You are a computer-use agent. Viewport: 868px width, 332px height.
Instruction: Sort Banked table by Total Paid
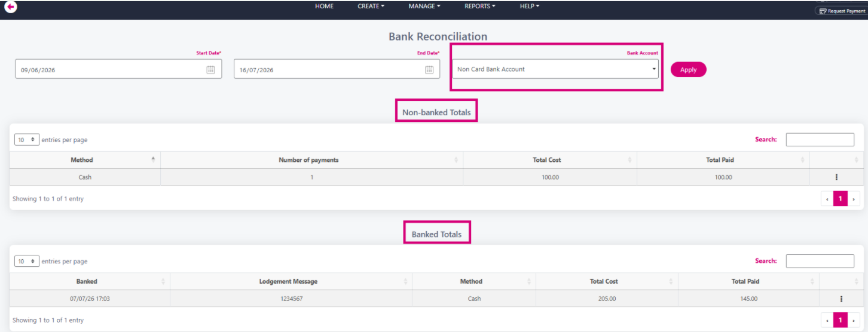748,281
